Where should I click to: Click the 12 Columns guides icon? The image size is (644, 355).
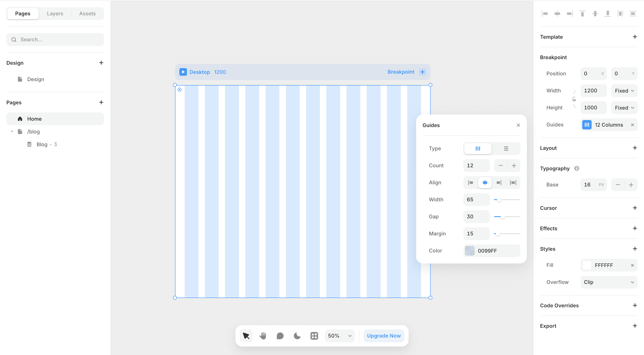586,125
